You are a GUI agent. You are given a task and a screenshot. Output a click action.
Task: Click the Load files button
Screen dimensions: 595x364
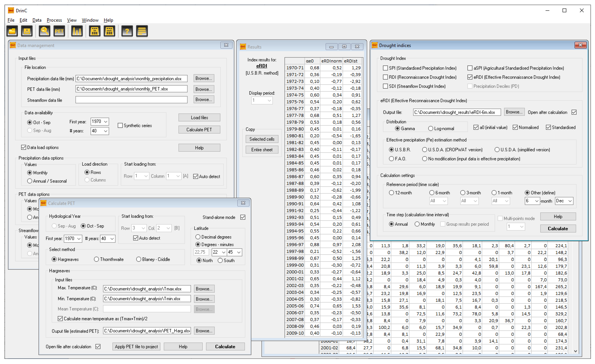[199, 118]
